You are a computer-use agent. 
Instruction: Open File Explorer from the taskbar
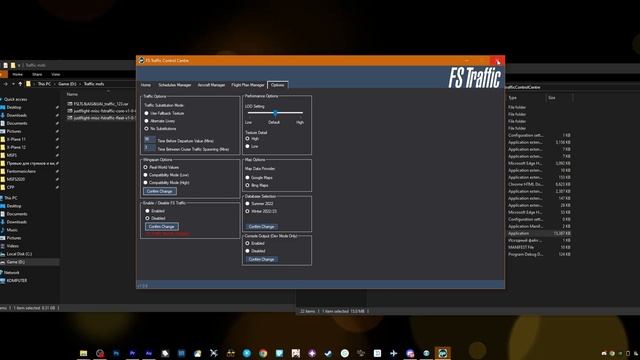tap(84, 353)
